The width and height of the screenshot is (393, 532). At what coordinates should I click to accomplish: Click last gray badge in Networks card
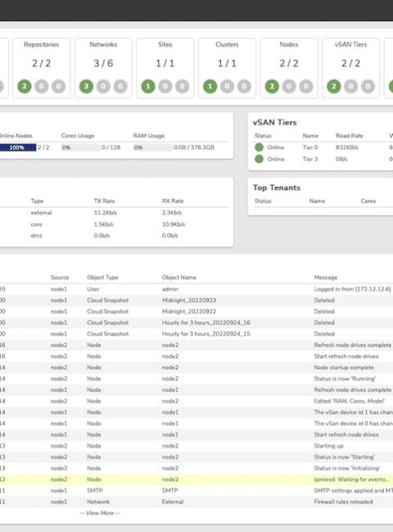coord(120,87)
